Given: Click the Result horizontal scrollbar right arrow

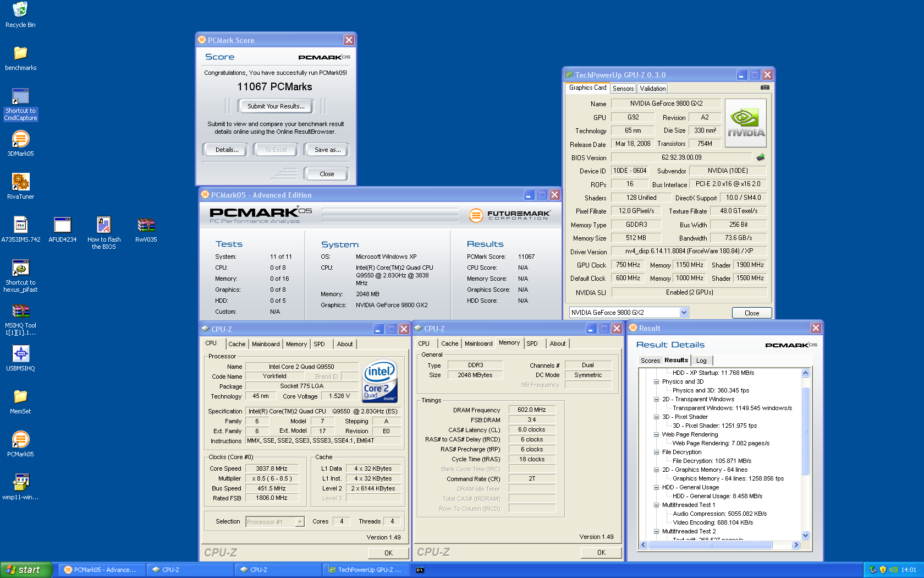Looking at the screenshot, I should 795,545.
